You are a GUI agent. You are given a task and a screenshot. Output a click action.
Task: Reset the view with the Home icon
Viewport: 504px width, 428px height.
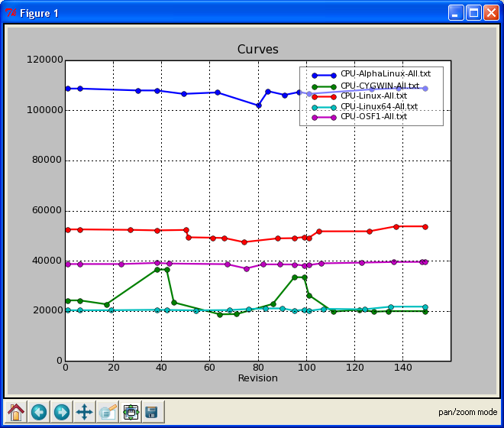click(x=16, y=412)
